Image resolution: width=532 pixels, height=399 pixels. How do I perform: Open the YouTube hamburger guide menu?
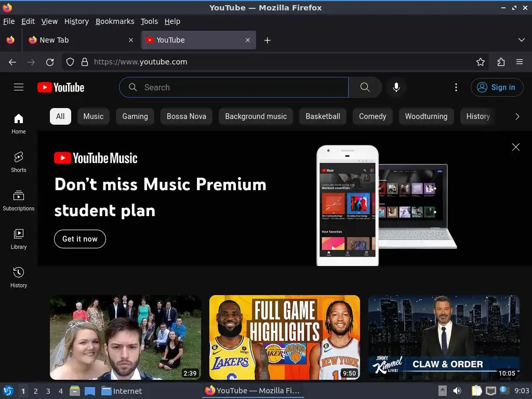(19, 87)
